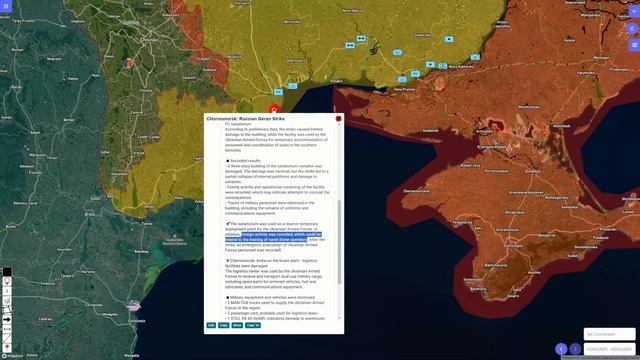Click the flag marker near Chisinau
The image size is (640, 360).
pos(129,63)
